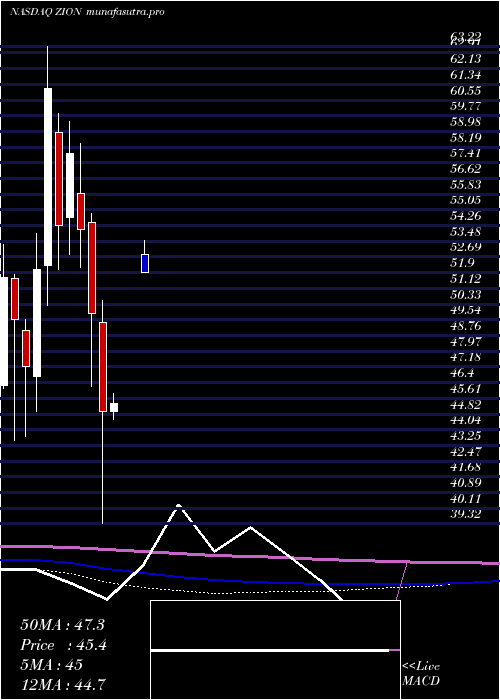Click the 55.83 price label
The height and width of the screenshot is (700, 500).
pyautogui.click(x=466, y=184)
